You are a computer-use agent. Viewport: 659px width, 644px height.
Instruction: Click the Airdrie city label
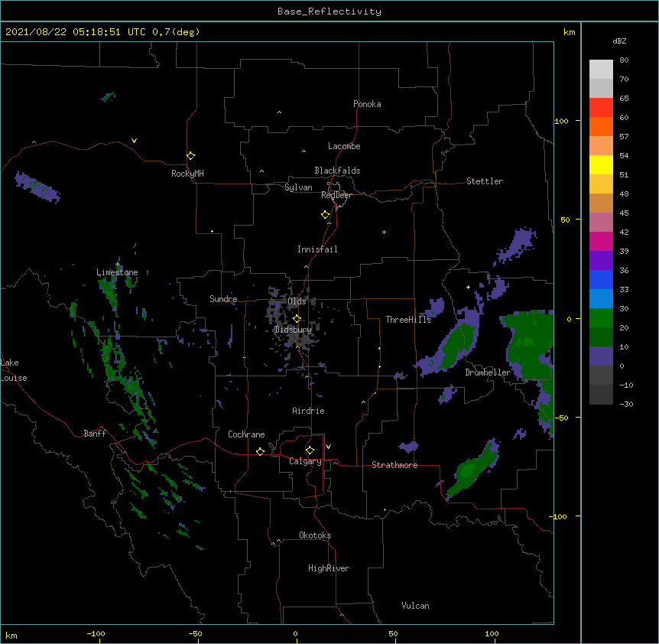coord(309,411)
